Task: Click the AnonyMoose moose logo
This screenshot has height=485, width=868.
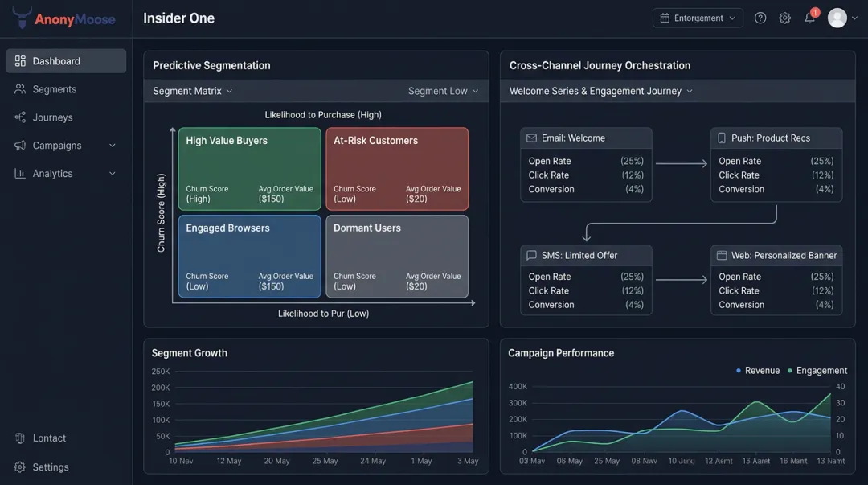Action: tap(22, 18)
